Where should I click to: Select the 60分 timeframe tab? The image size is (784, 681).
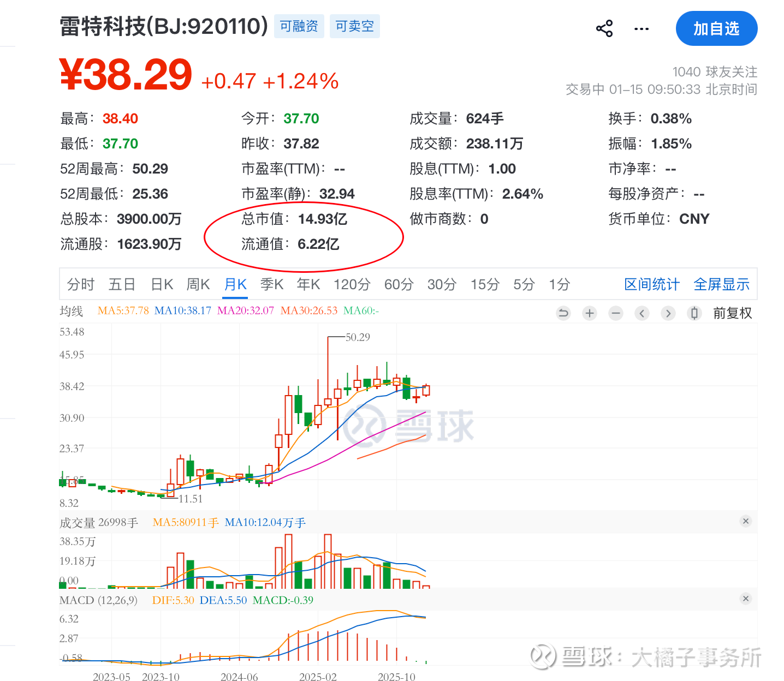point(399,284)
